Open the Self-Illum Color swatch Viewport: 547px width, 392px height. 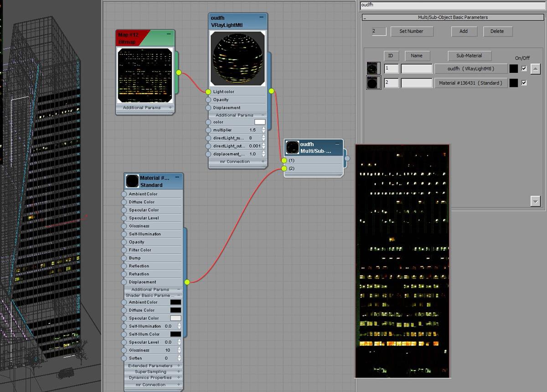coord(175,334)
